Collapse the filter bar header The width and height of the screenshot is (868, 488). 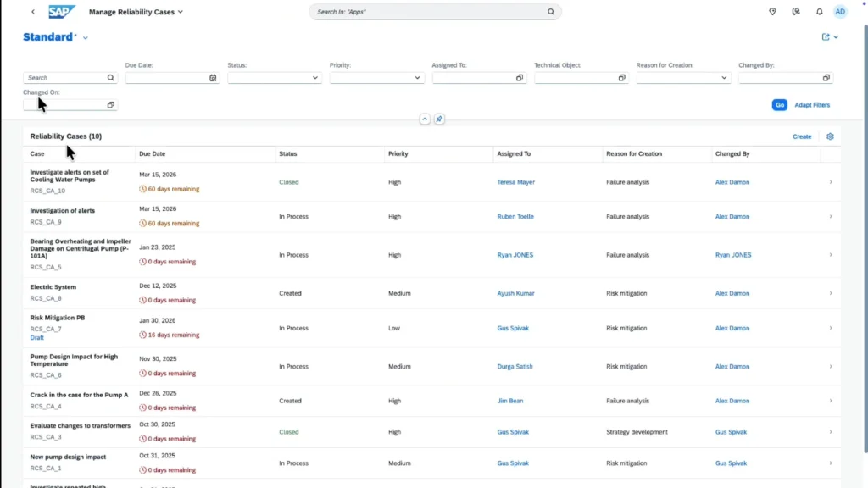pyautogui.click(x=425, y=119)
